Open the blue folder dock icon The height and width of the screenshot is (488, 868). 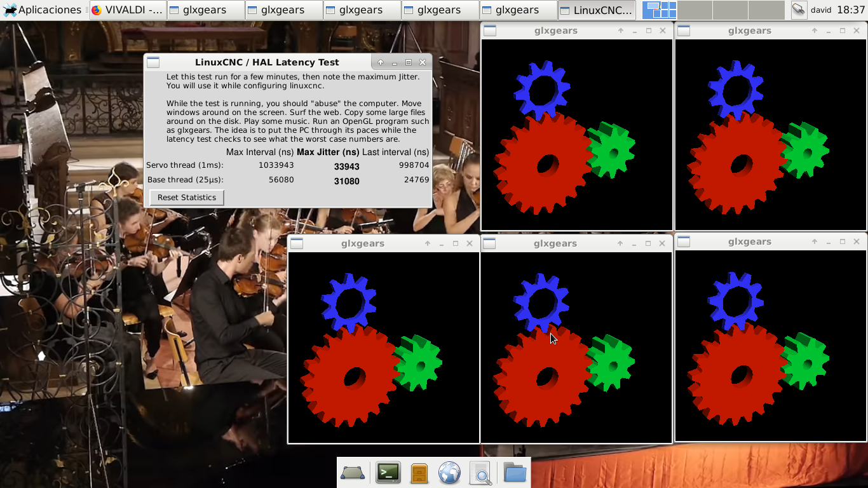(x=515, y=473)
